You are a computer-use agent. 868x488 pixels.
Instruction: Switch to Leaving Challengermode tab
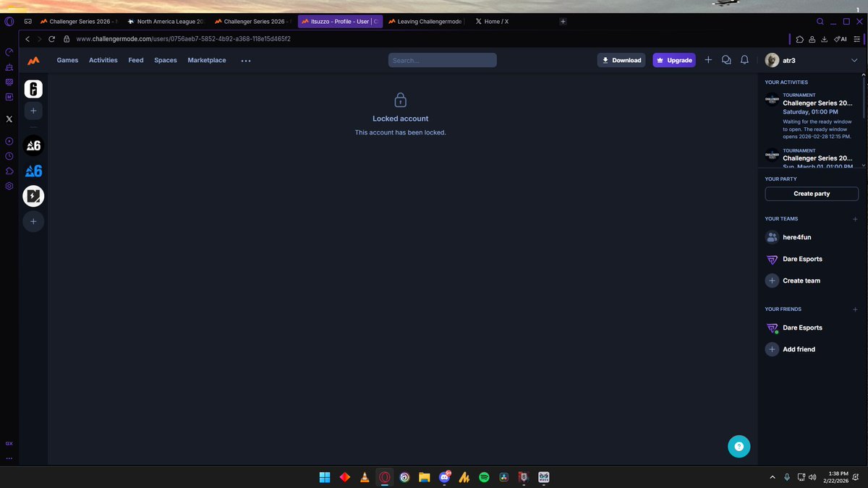427,22
